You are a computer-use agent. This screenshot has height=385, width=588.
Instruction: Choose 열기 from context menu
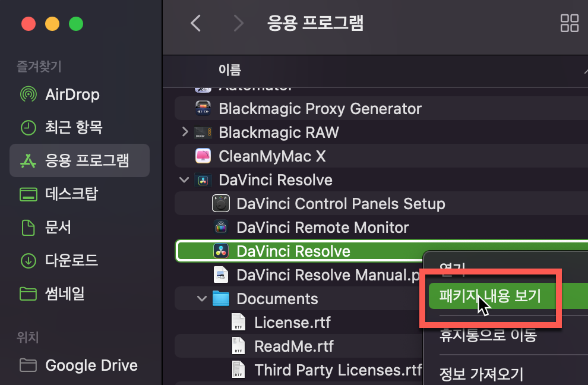pyautogui.click(x=453, y=269)
